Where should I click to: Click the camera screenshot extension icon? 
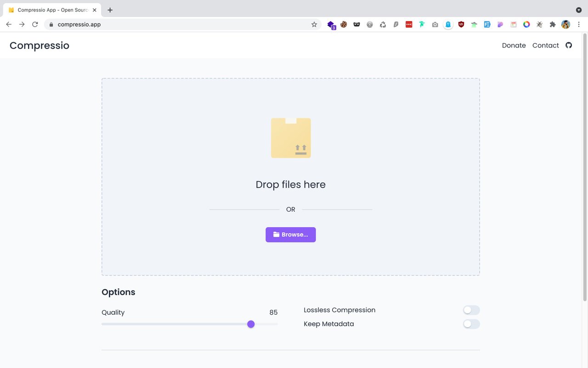(435, 24)
